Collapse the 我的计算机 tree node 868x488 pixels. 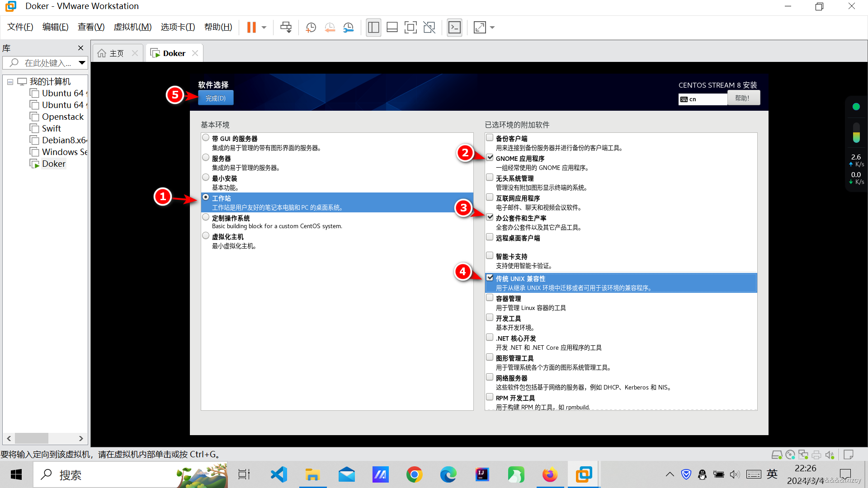point(10,82)
